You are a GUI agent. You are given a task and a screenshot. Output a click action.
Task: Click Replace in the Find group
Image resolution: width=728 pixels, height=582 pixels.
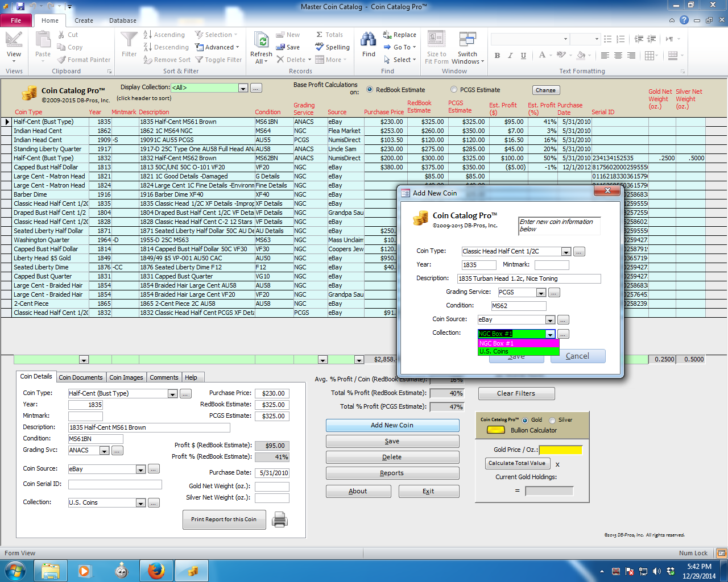[x=400, y=35]
